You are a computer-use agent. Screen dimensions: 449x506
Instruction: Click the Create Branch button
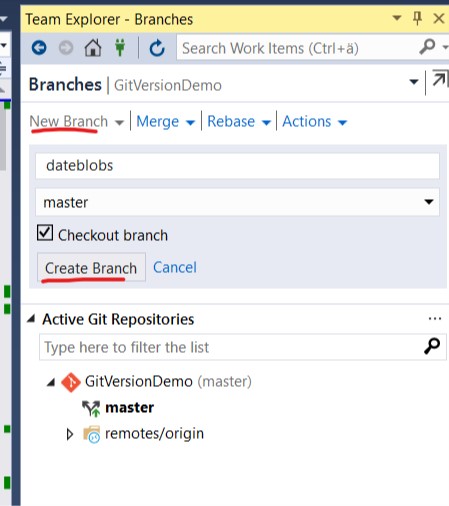91,268
